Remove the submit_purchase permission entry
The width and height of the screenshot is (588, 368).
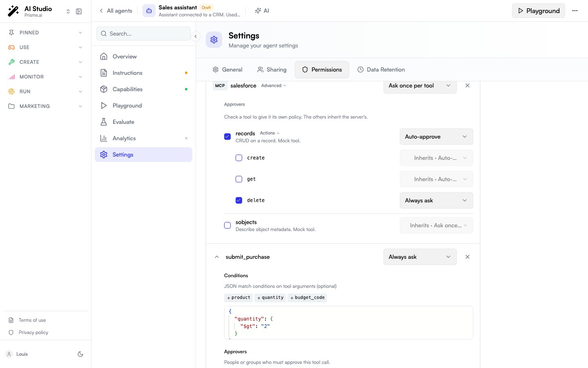468,257
